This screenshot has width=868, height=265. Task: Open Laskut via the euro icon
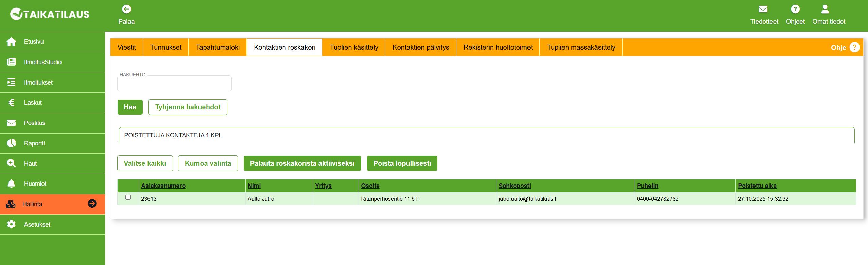12,103
